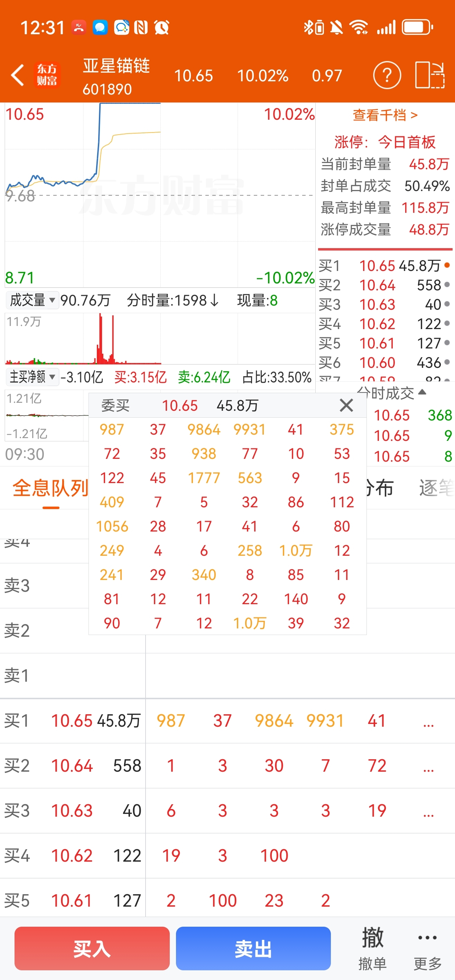
Task: Switch to the 逐笔 tab
Action: (x=437, y=488)
